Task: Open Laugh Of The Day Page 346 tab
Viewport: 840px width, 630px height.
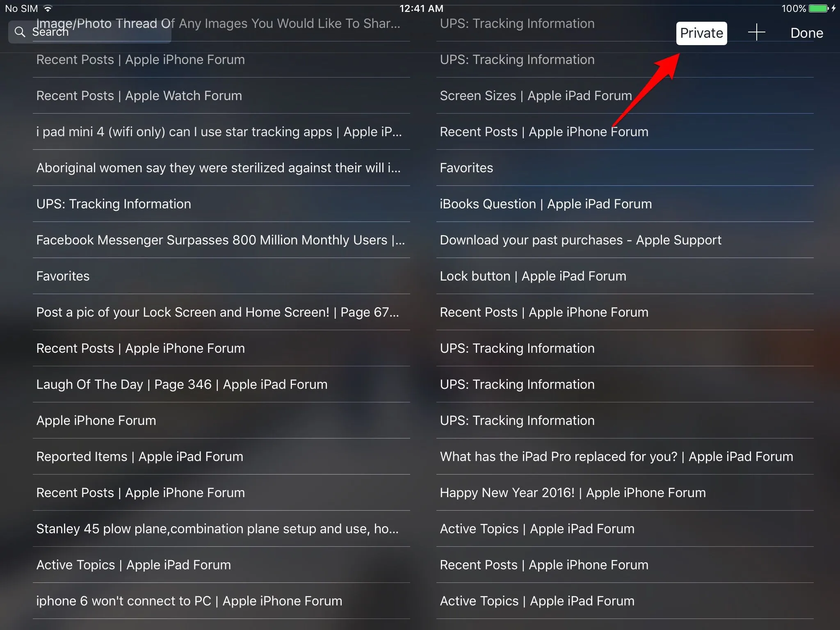Action: [182, 384]
